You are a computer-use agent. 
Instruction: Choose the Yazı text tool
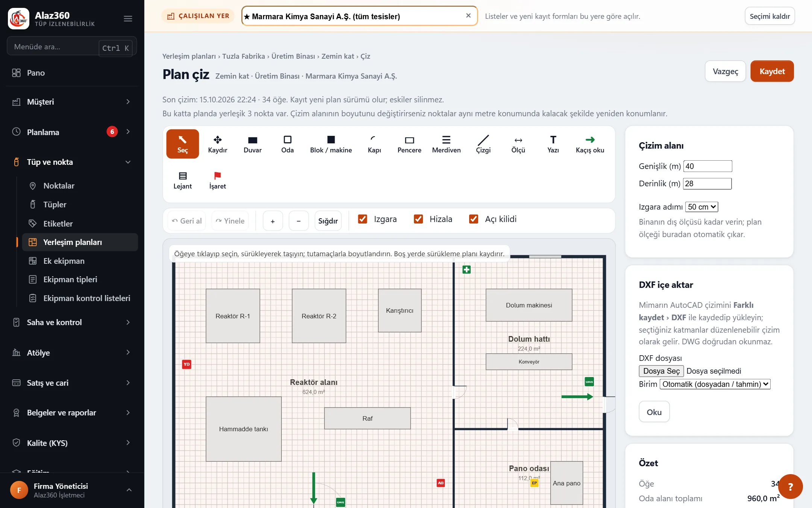point(553,144)
